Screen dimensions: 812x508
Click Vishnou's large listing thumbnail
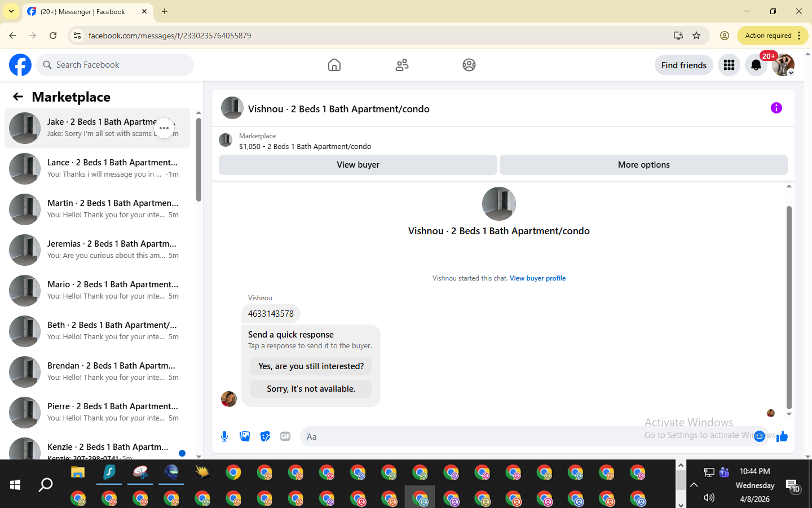pos(499,204)
